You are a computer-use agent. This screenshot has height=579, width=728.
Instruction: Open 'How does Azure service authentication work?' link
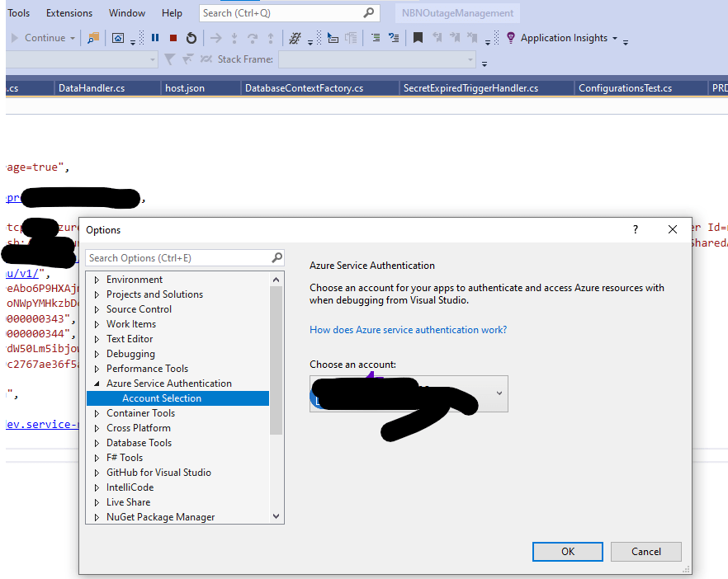tap(408, 330)
